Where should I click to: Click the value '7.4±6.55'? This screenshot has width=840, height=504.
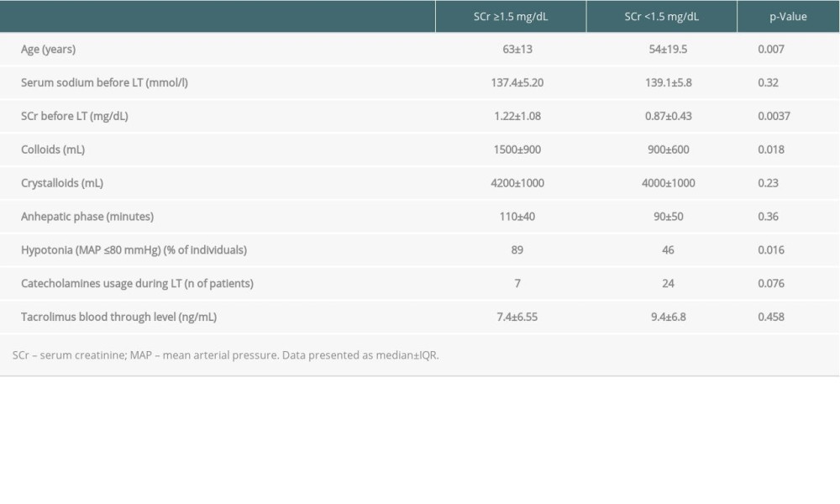(517, 317)
